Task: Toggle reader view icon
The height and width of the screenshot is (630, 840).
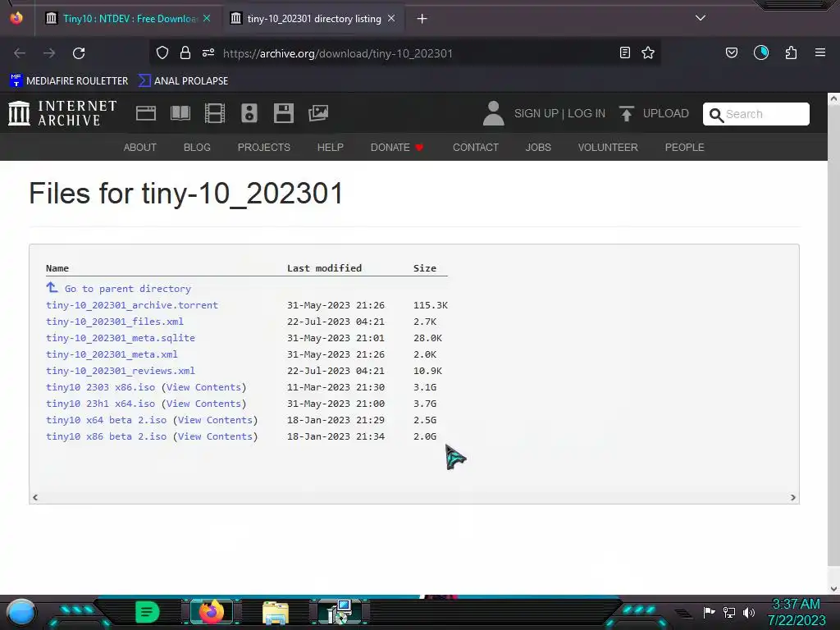Action: 624,52
